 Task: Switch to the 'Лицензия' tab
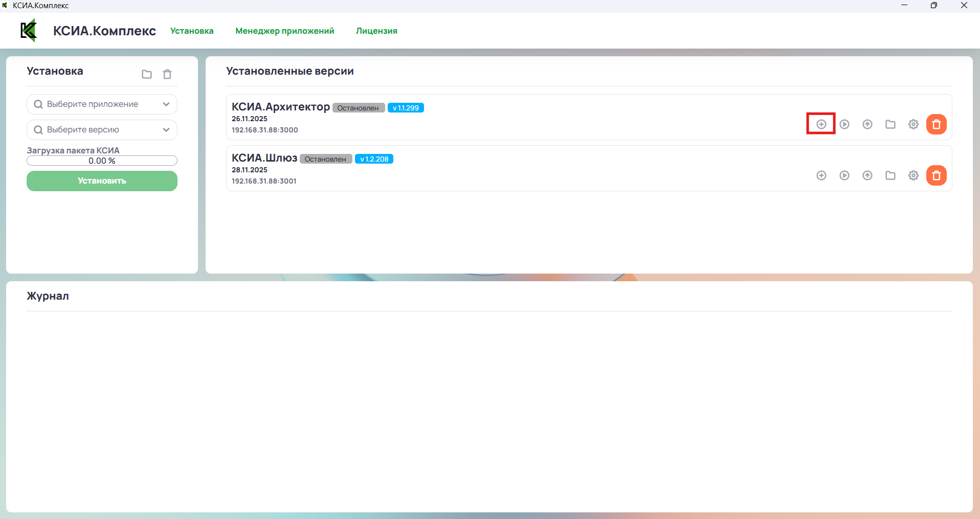tap(376, 31)
